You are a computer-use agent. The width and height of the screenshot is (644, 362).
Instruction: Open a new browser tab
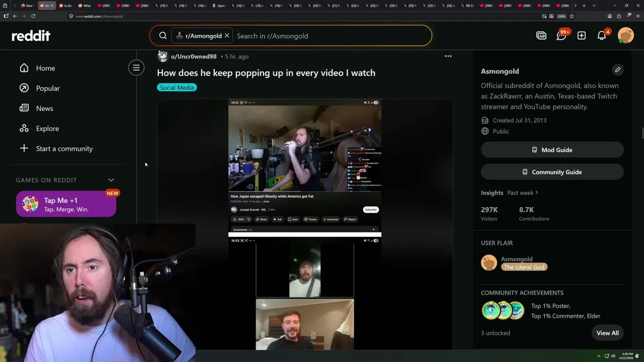point(584,6)
